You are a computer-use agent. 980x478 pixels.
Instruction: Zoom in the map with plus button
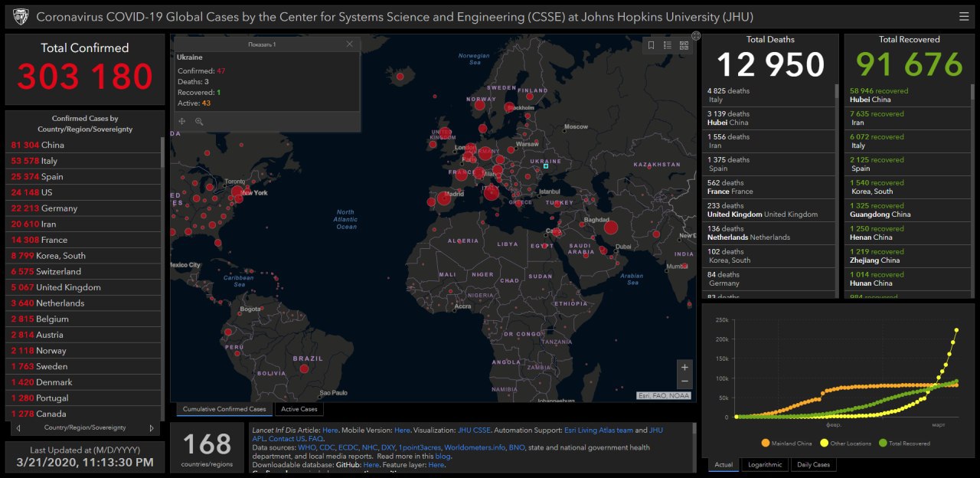[x=684, y=367]
